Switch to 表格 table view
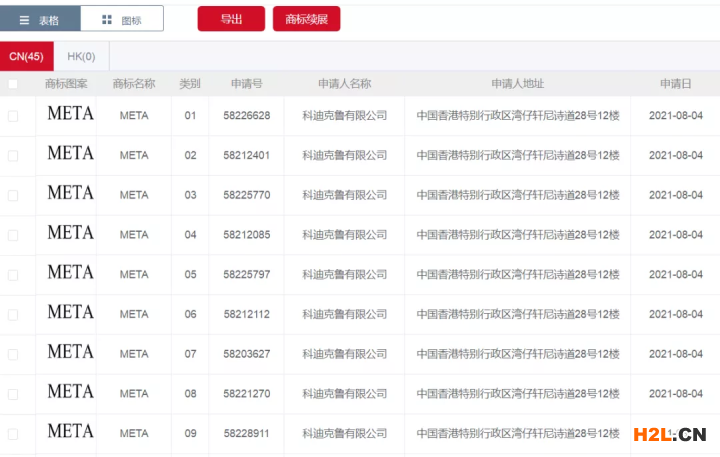 [x=40, y=20]
